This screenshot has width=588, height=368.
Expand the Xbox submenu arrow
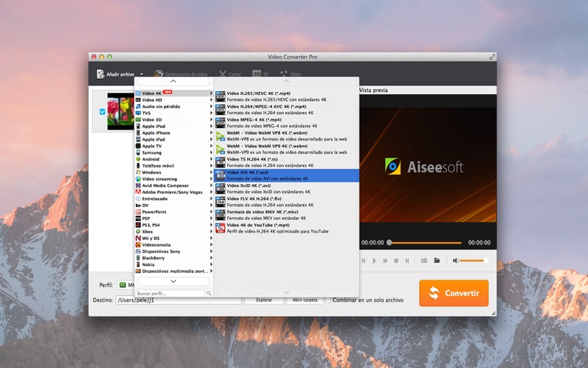pos(211,232)
